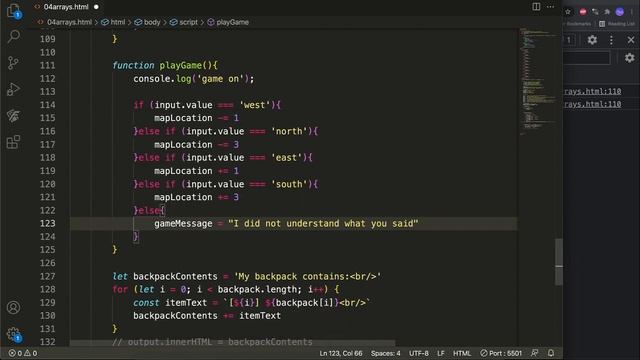
Task: Click the browser bookmark star icon
Action: [568, 12]
